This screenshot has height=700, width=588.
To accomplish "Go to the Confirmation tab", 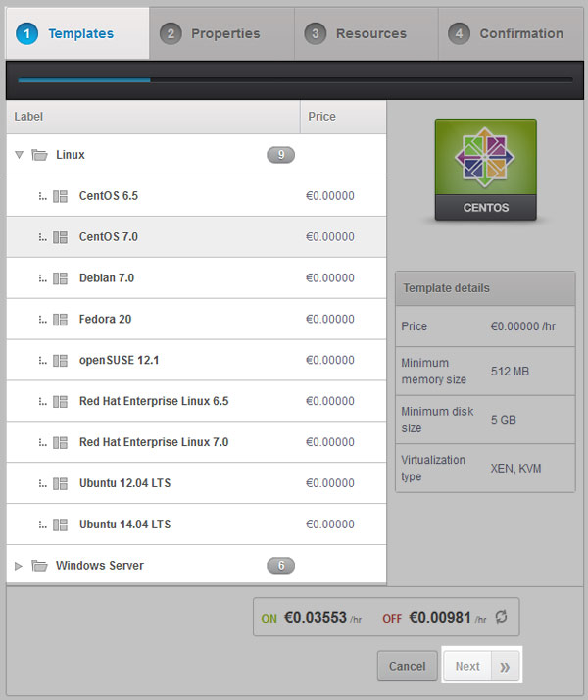I will pyautogui.click(x=511, y=33).
